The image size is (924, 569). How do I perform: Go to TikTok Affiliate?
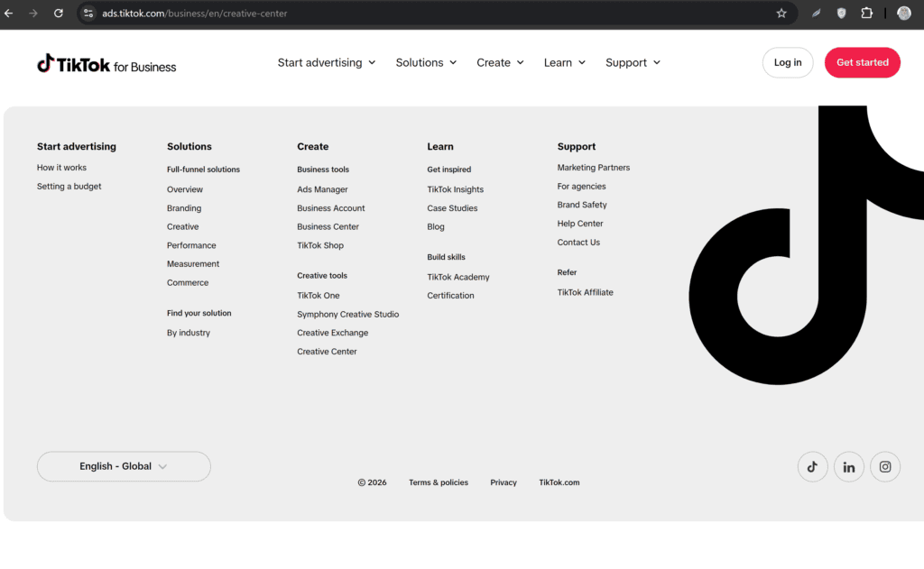point(585,293)
